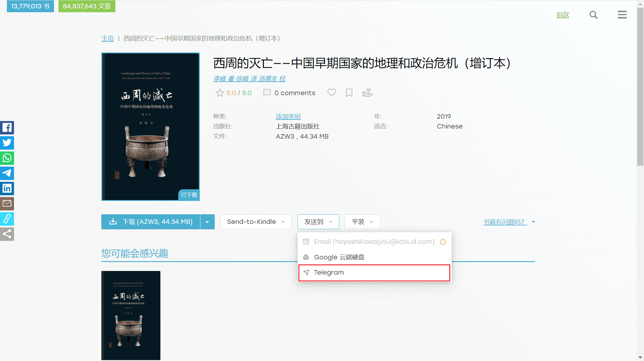The height and width of the screenshot is (361, 644).
Task: Share the book on Facebook
Action: (7, 128)
